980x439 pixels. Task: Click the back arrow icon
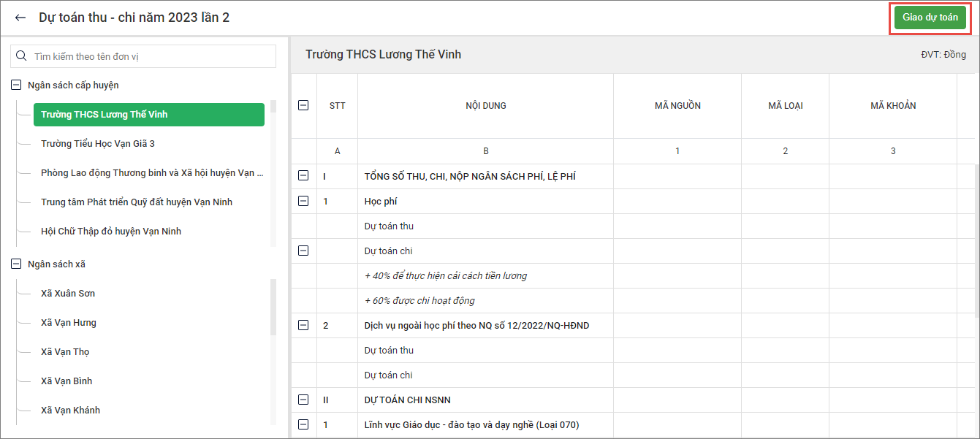point(20,18)
